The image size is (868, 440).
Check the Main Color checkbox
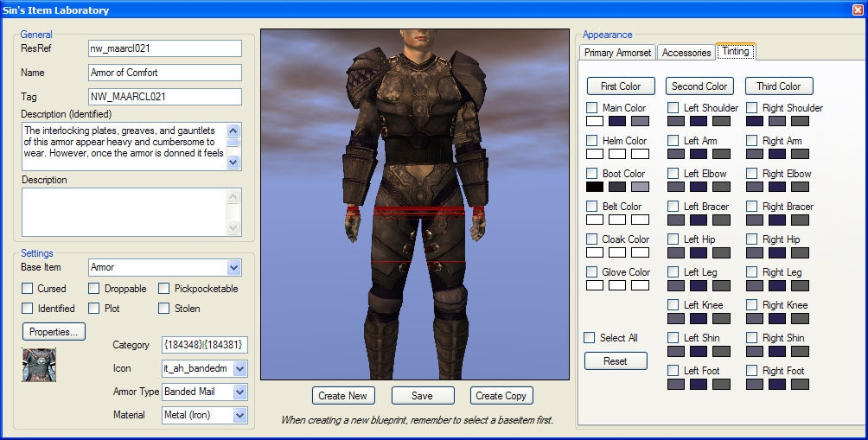(x=592, y=108)
